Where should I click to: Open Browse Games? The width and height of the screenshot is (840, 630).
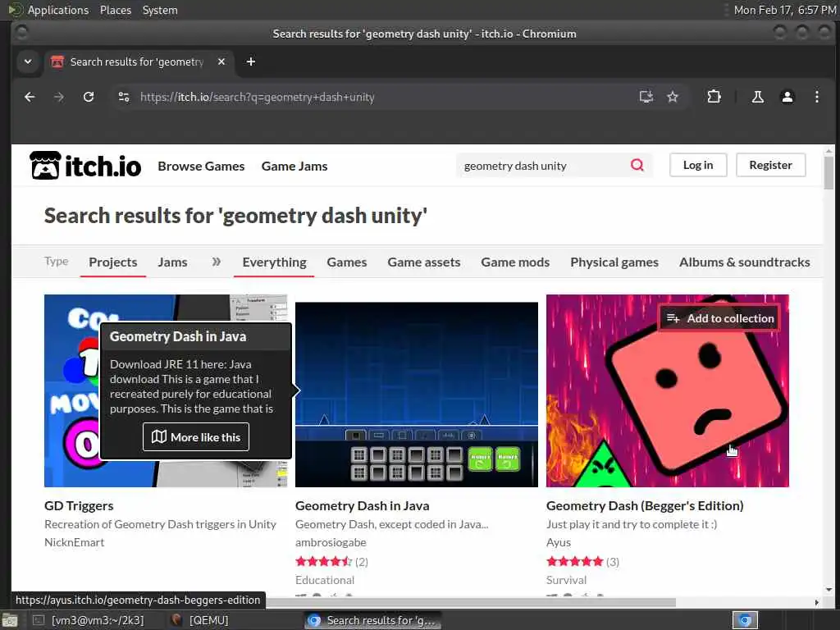201,166
